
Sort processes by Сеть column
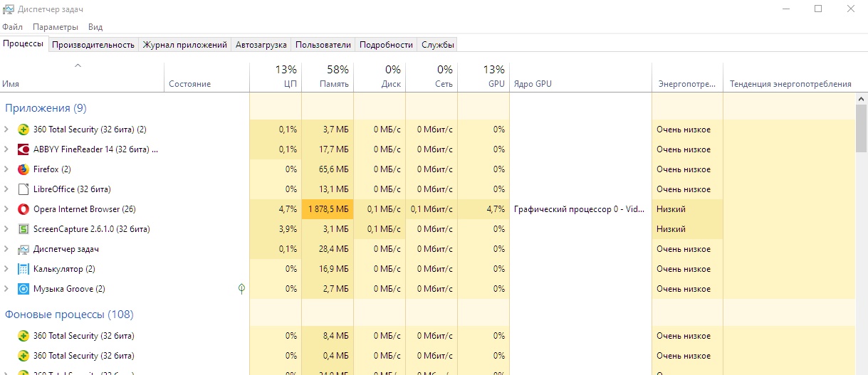coord(432,77)
